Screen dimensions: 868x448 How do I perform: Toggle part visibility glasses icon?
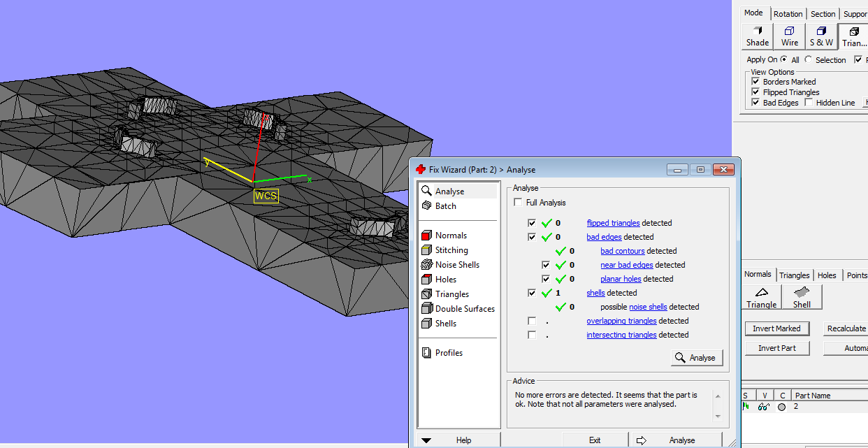coord(764,407)
